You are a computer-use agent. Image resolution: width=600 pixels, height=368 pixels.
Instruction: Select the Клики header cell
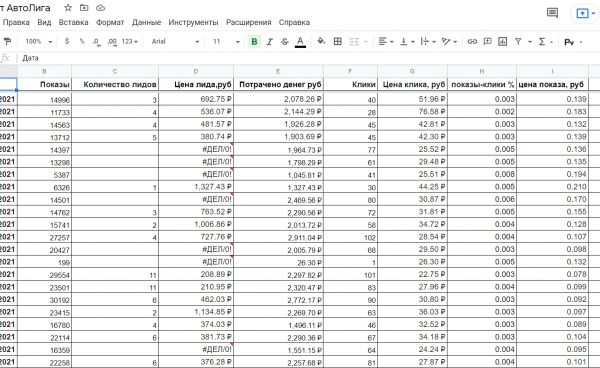(351, 85)
